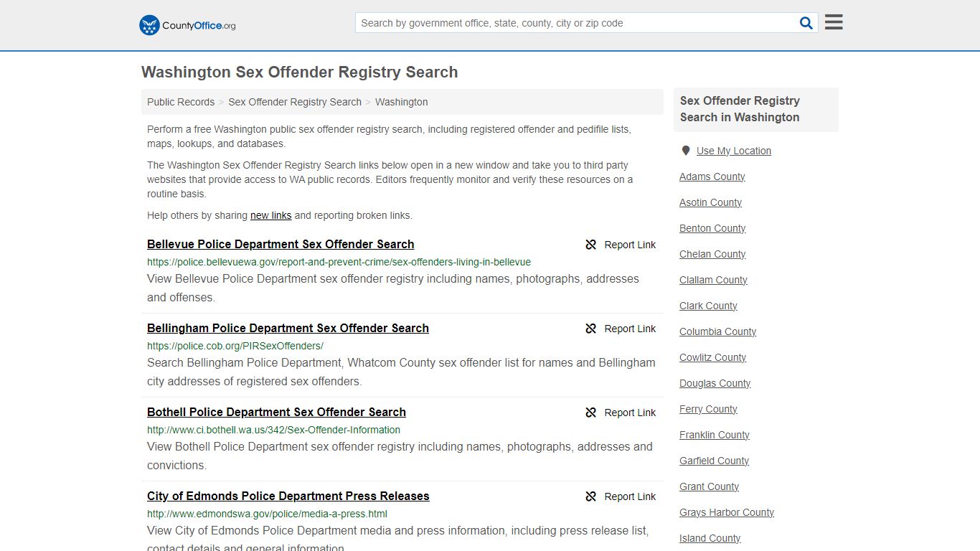The height and width of the screenshot is (551, 980).
Task: Open the hamburger menu icon
Action: [834, 22]
